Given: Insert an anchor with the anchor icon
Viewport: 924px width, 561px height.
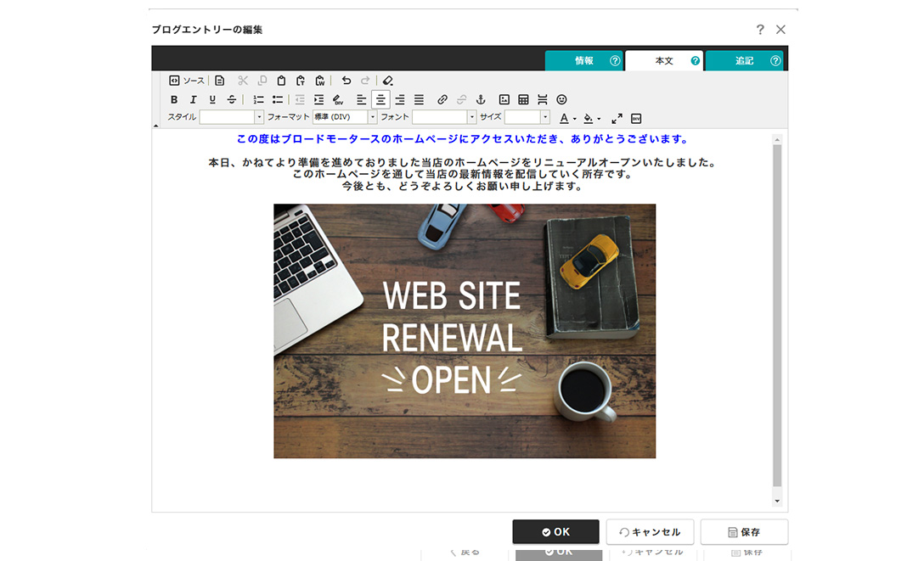Looking at the screenshot, I should coord(480,100).
